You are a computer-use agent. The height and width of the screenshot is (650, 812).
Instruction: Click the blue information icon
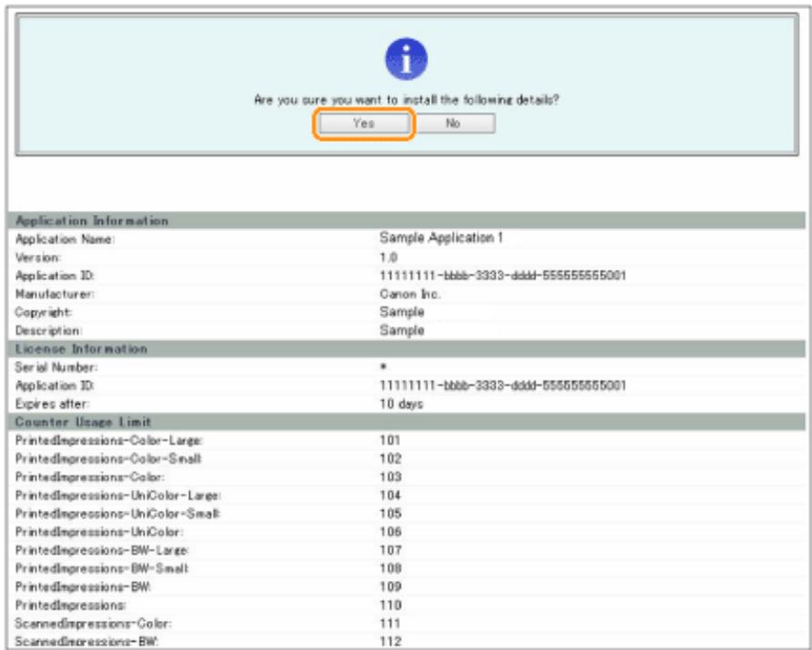pos(406,59)
